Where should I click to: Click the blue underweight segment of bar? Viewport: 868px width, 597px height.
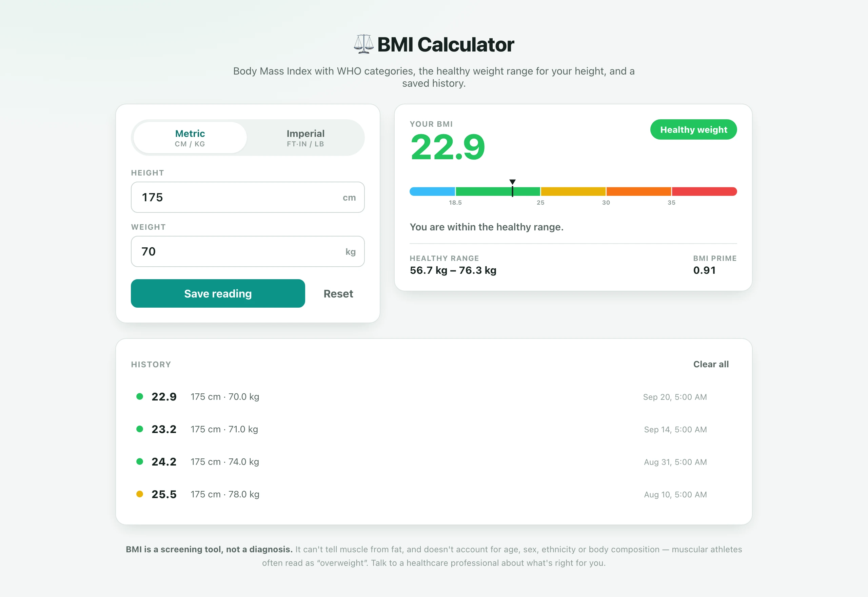click(432, 191)
